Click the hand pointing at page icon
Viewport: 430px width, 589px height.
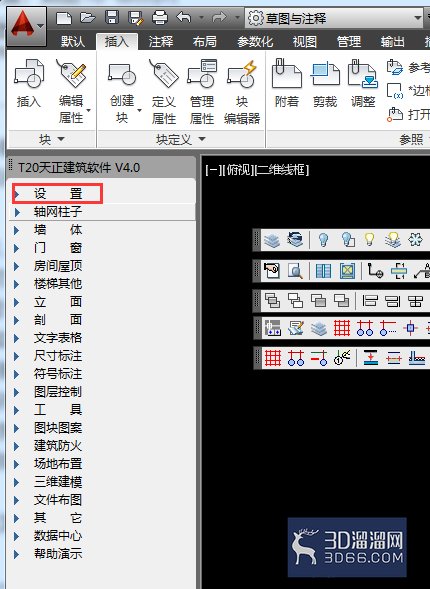click(x=272, y=270)
